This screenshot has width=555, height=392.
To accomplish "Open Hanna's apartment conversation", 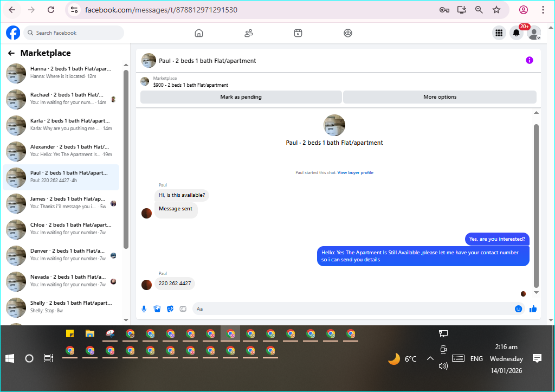I will coord(61,73).
